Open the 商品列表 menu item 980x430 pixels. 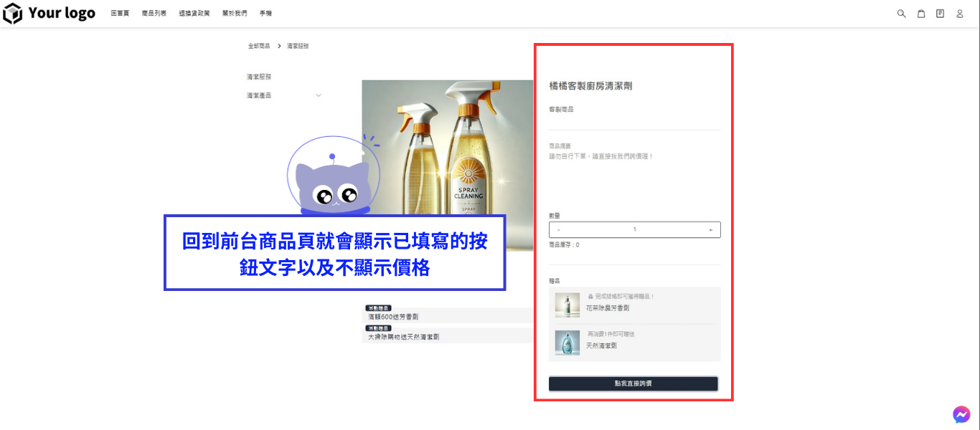coord(154,14)
